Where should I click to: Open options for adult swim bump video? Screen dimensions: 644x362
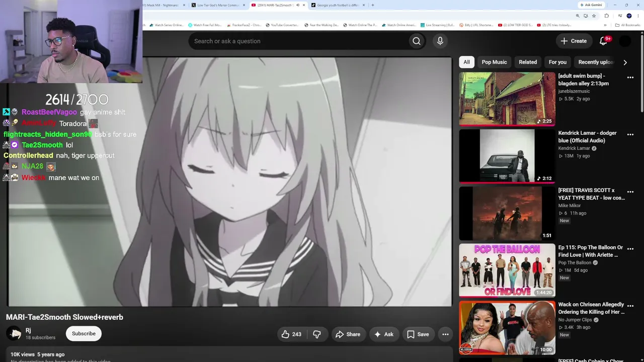[630, 77]
